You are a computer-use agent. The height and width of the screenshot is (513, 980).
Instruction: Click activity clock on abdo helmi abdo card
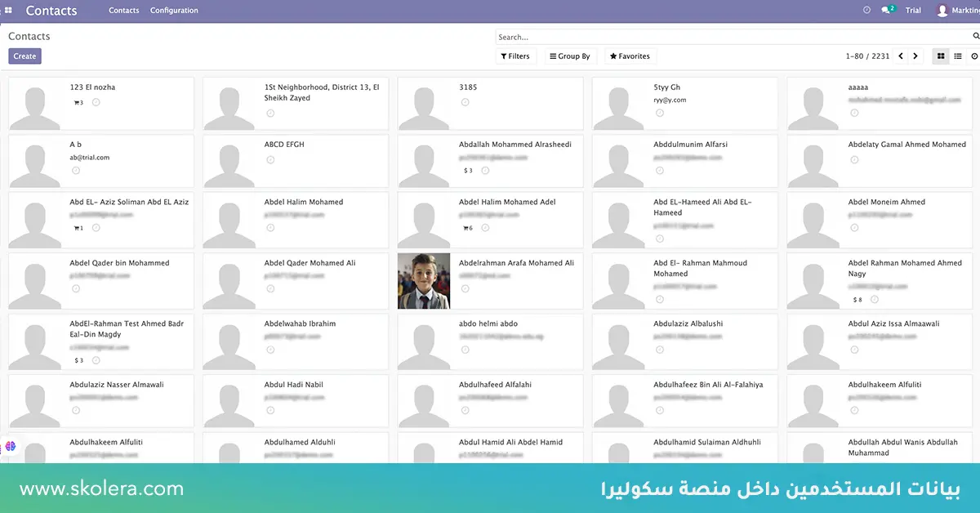465,350
